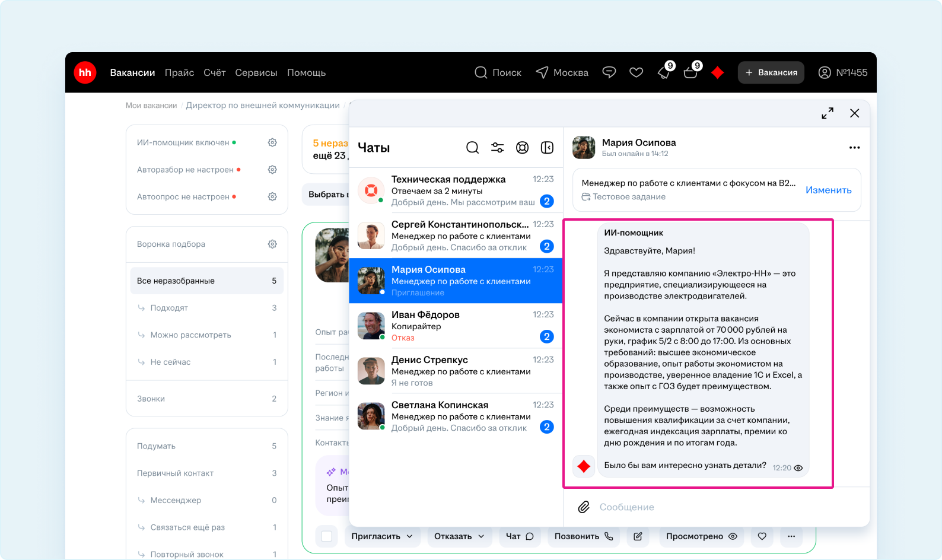Open settings gear for ИИ-помощник
Screen dimensions: 942x560
[x=272, y=142]
